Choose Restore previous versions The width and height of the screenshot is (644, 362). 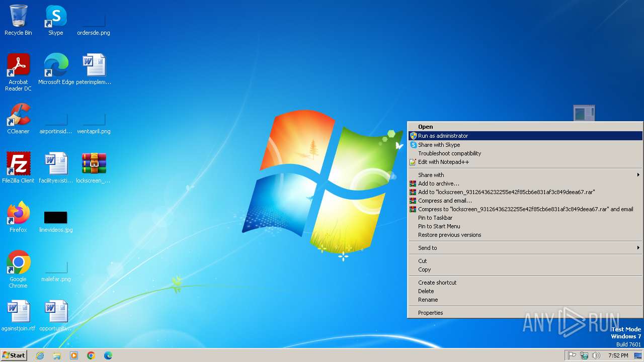click(x=525, y=235)
